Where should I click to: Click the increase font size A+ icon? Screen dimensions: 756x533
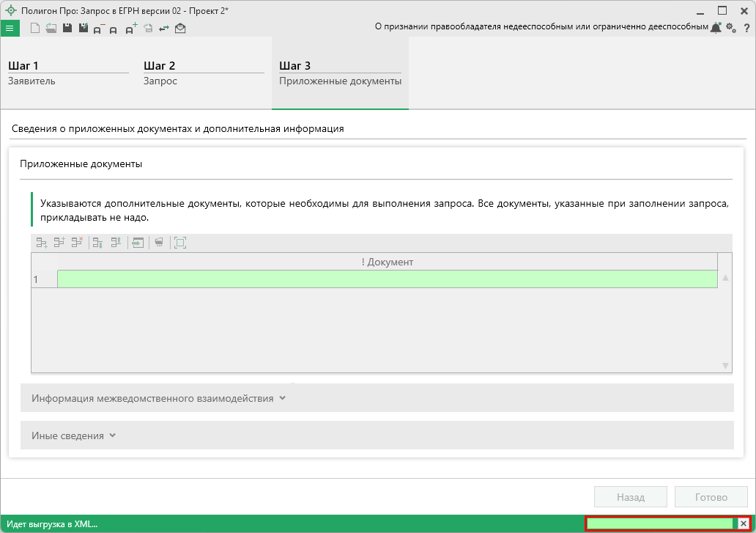coord(131,28)
